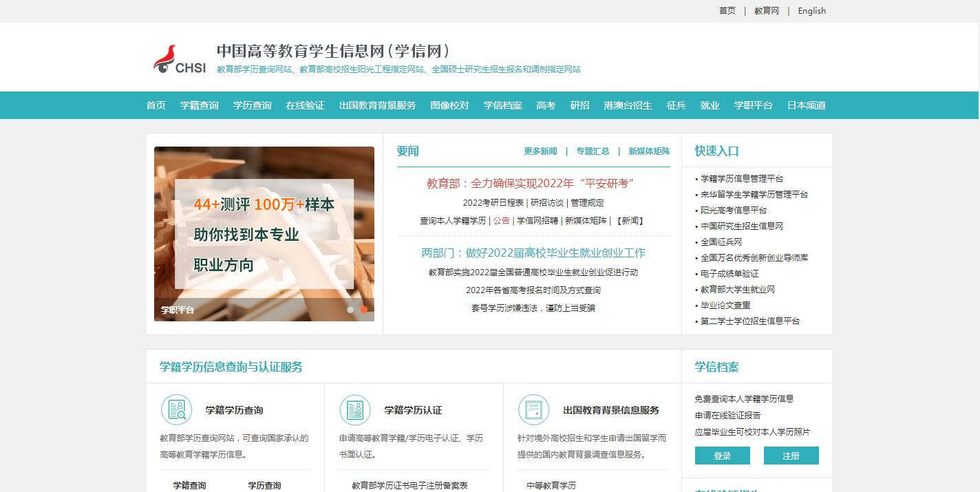Screen dimensions: 980x492
Task: Open 征兵 navigation item
Action: pos(676,105)
